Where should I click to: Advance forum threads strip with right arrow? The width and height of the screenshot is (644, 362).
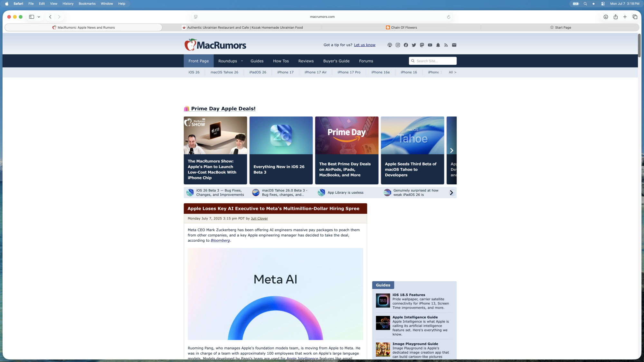click(x=451, y=192)
